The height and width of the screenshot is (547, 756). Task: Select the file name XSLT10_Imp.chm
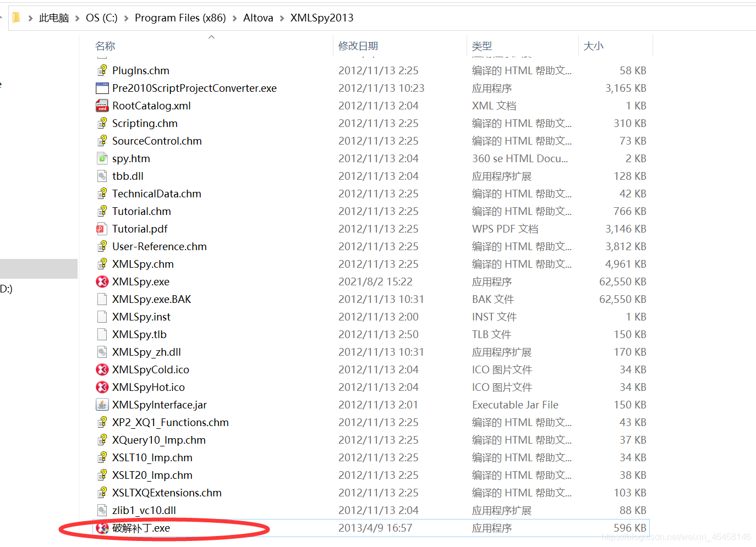coord(152,457)
